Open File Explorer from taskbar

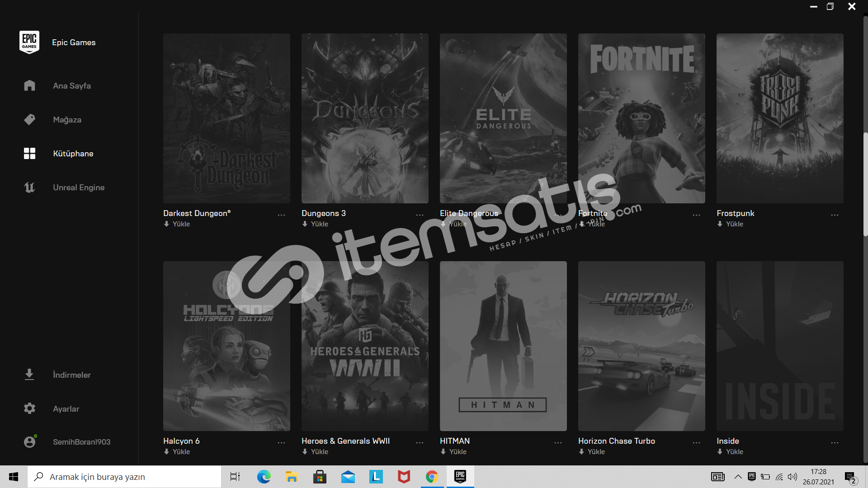pos(292,477)
